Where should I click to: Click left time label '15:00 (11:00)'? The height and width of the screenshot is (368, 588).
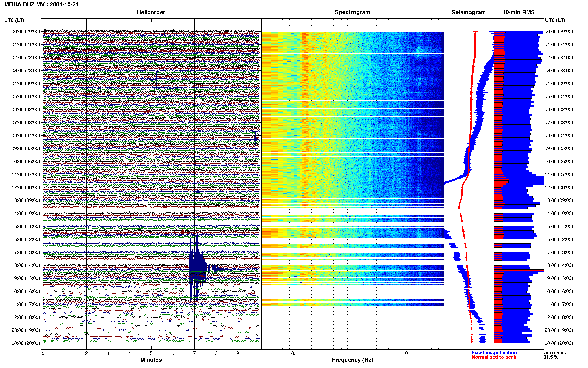26,226
